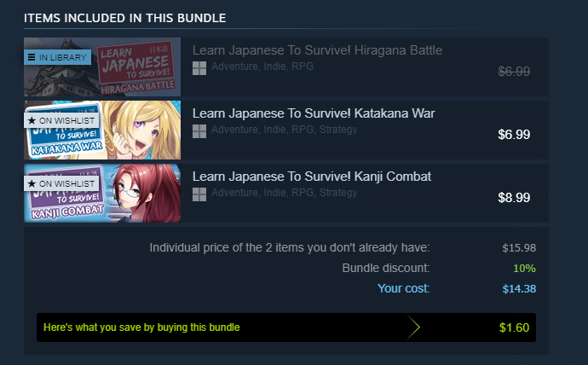
Task: Open Learn Japanese To Survive! Hiragana Battle title
Action: pyautogui.click(x=317, y=50)
